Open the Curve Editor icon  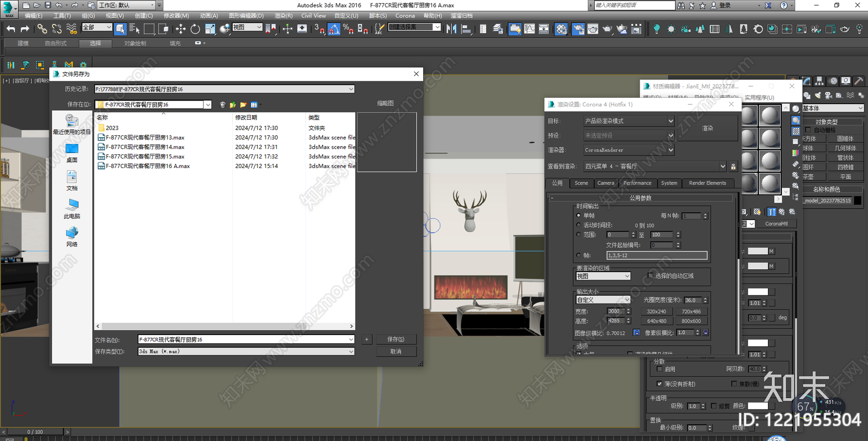tap(529, 28)
